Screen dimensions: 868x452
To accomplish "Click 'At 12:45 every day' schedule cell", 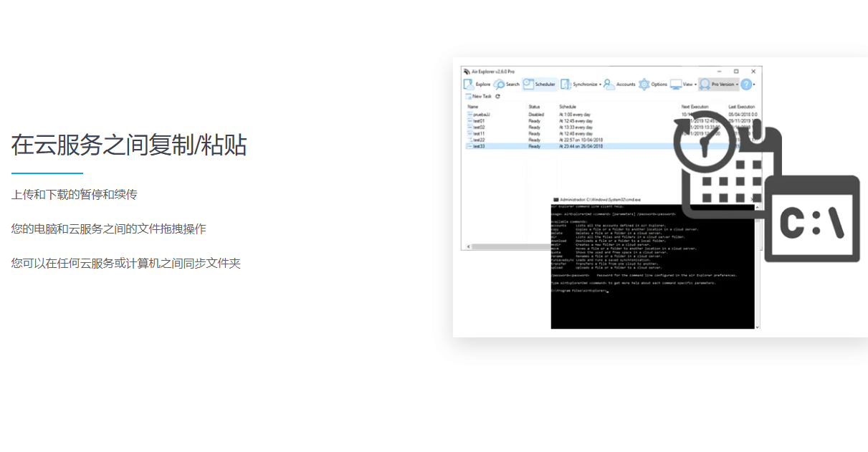I will (x=576, y=121).
